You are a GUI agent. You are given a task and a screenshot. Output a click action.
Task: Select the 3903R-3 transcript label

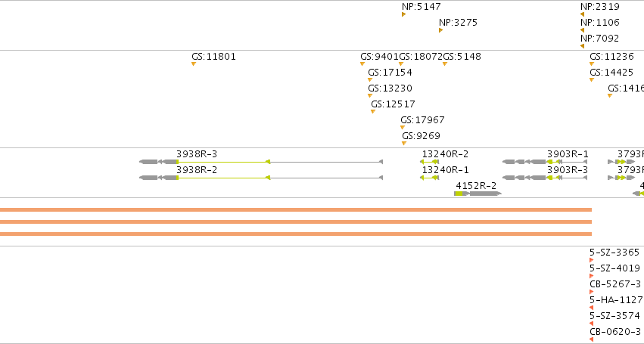click(568, 170)
